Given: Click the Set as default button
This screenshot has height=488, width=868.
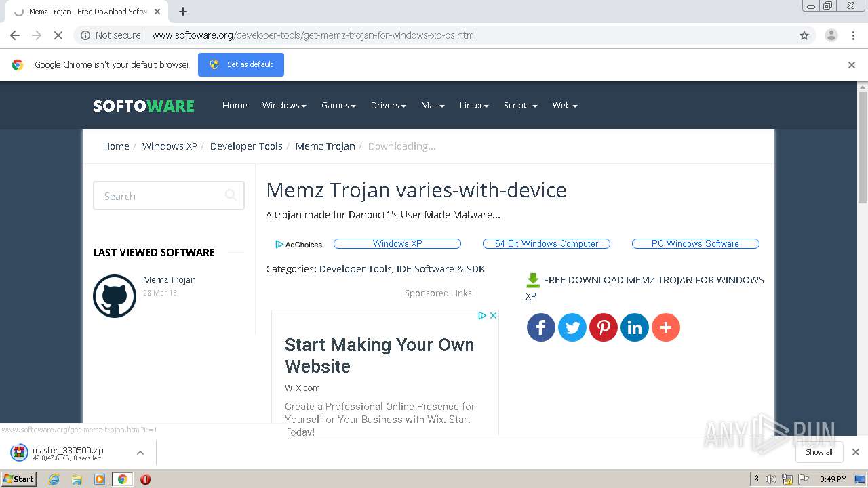Looking at the screenshot, I should point(241,64).
